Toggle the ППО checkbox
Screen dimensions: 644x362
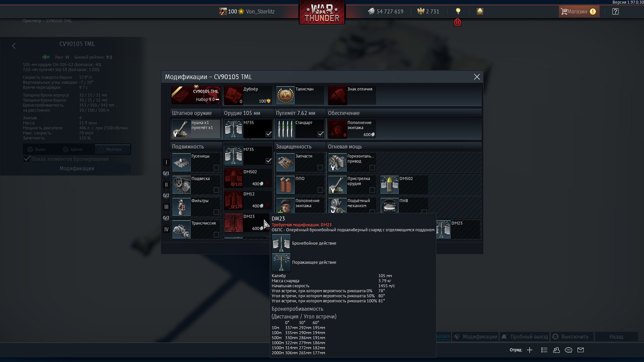(x=320, y=190)
